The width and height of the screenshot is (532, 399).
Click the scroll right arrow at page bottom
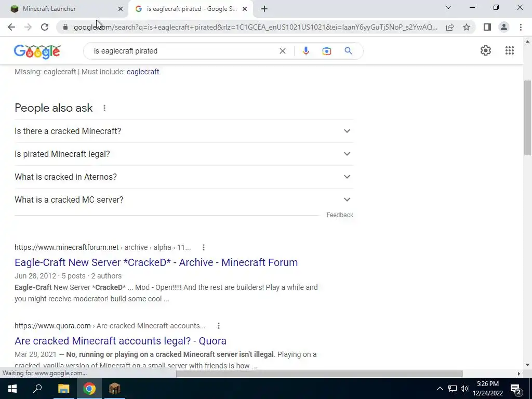click(518, 374)
